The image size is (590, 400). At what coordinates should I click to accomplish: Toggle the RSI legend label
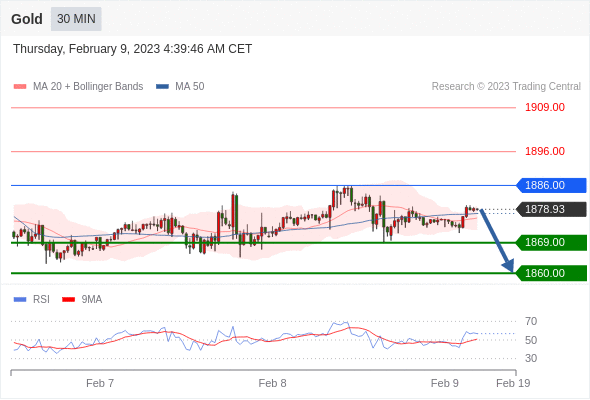41,300
